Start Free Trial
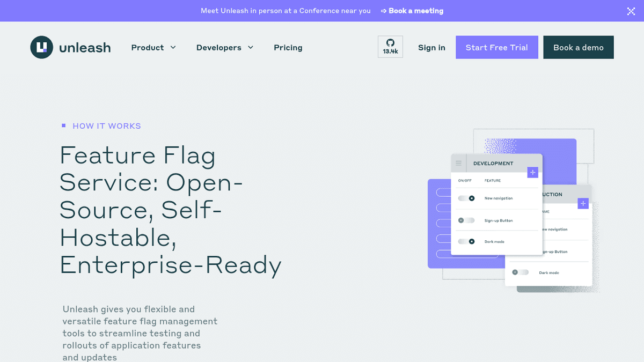The image size is (644, 362). [497, 47]
